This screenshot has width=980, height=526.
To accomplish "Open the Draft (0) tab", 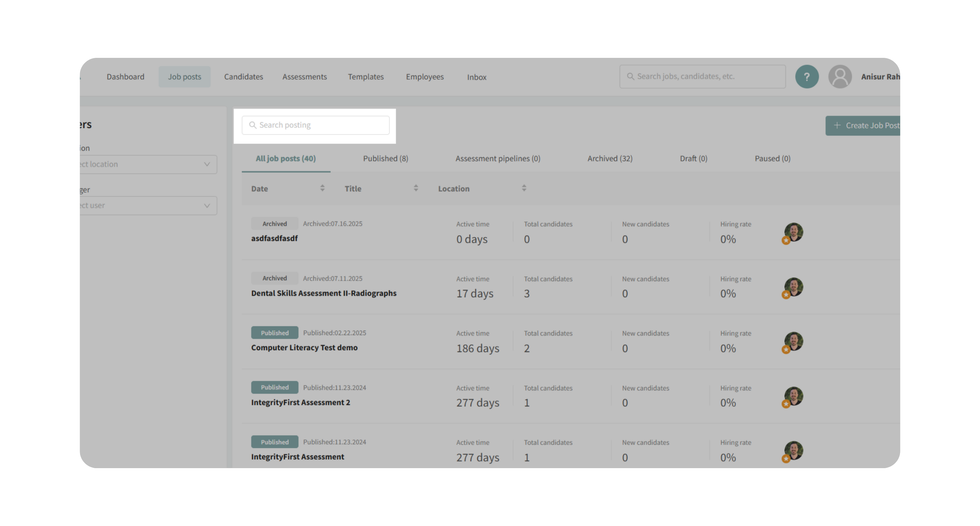I will [x=693, y=158].
